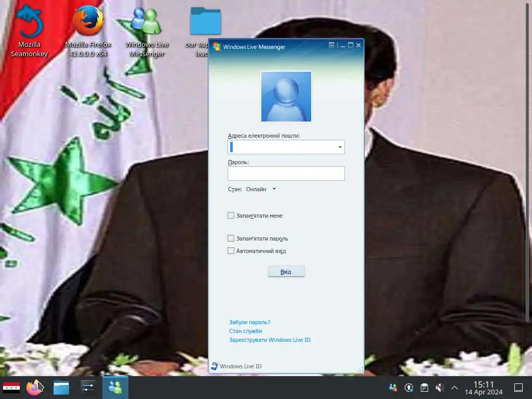Focus the email address input field
Image resolution: width=532 pixels, height=399 pixels.
(x=286, y=147)
